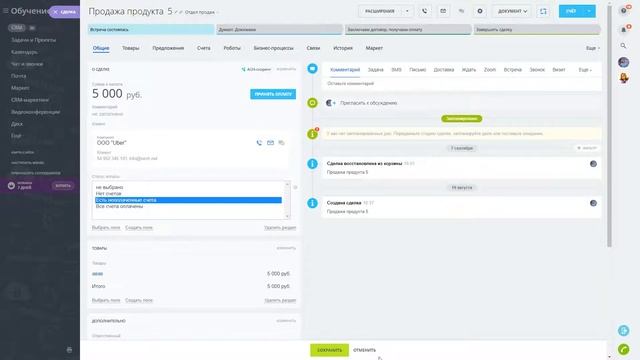Switch to the Общие tab
The height and width of the screenshot is (360, 640).
point(101,48)
